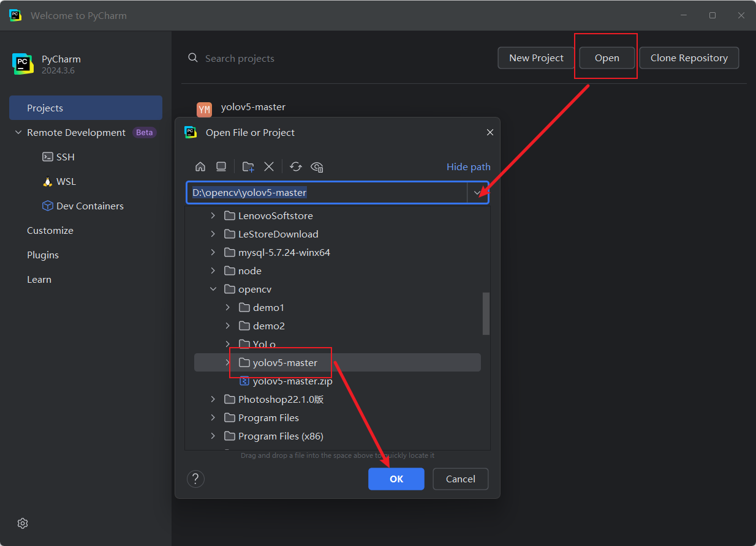Viewport: 756px width, 546px height.
Task: Expand the Photoshop22.1.0版 folder
Action: coord(213,399)
